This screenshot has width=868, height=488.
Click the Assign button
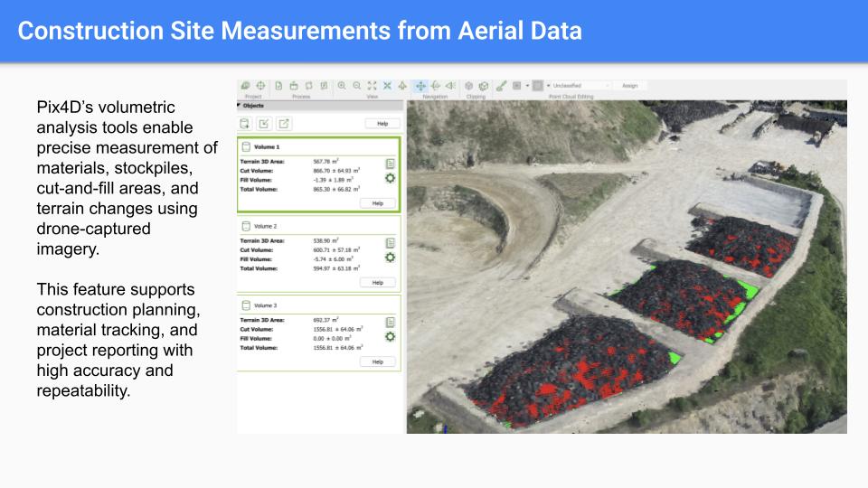tap(629, 86)
